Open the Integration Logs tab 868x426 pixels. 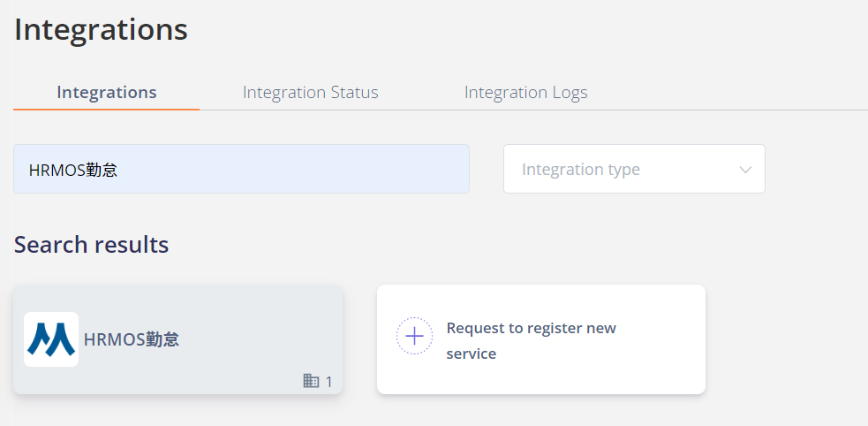point(526,93)
